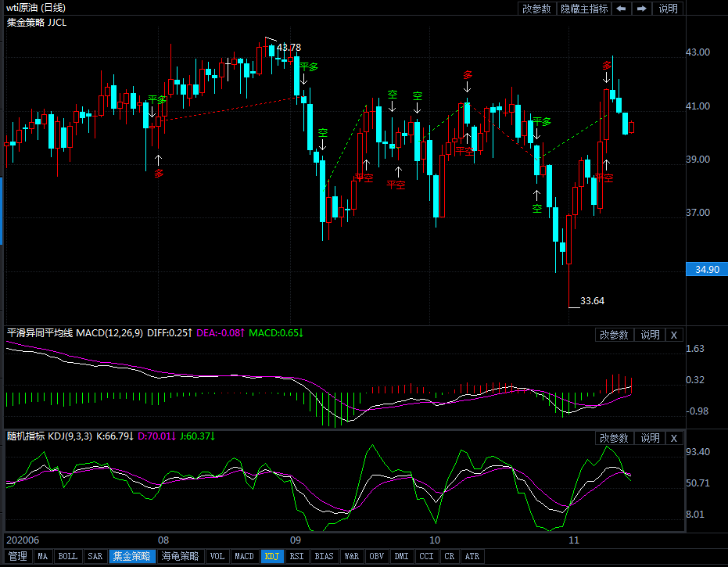Viewport: 728px width, 567px height.
Task: Click the left arrow icon in top toolbar
Action: (621, 9)
